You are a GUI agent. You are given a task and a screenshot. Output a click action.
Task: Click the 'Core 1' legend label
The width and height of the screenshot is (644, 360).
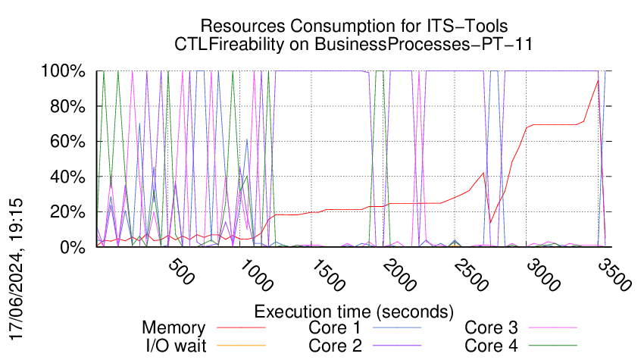coord(334,328)
